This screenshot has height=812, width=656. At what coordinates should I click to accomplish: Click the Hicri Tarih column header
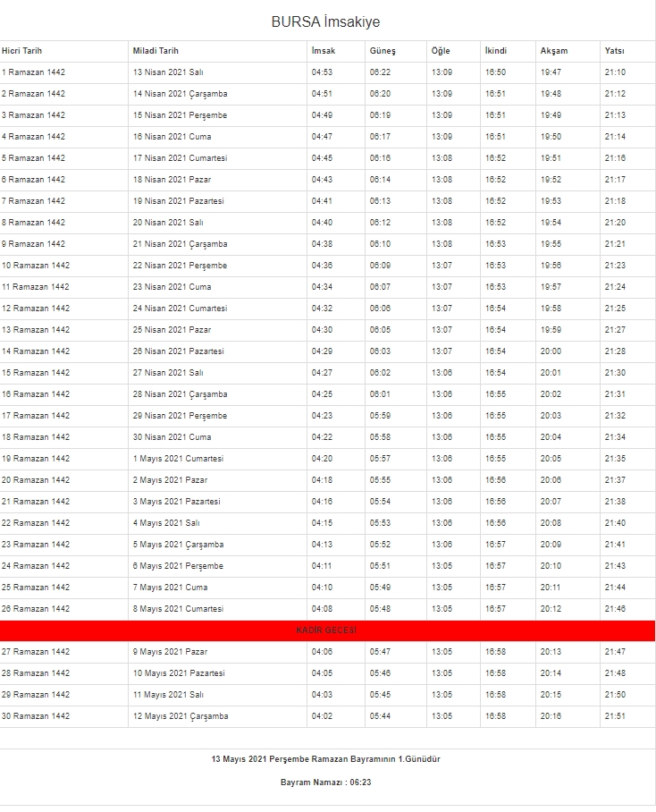tap(22, 51)
